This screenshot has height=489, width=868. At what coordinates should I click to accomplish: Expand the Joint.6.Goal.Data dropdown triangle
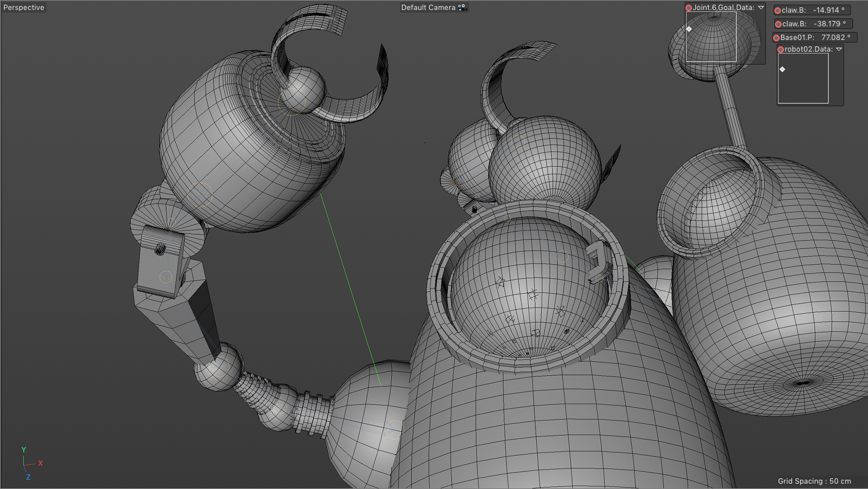[761, 8]
